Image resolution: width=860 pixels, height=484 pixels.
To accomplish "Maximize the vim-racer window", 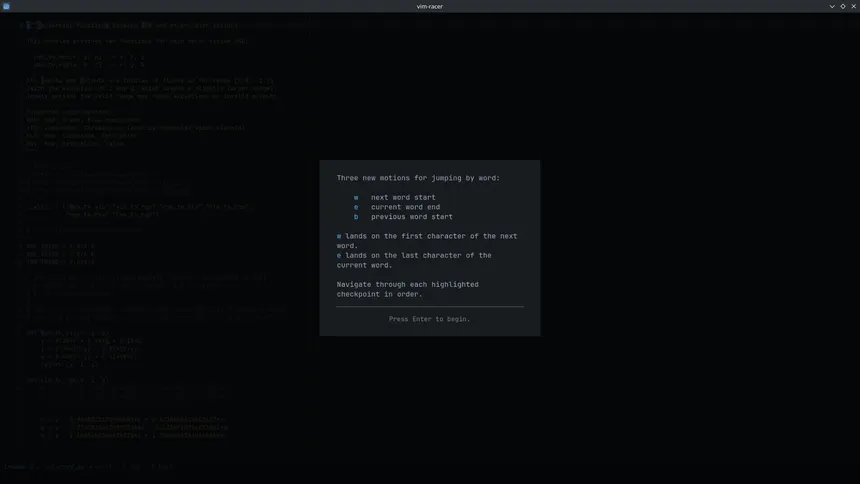I will click(x=843, y=6).
